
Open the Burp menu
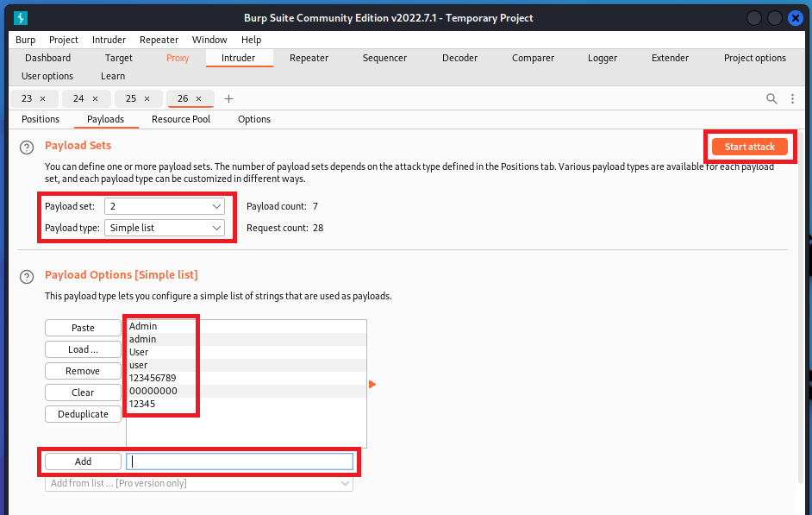[25, 40]
